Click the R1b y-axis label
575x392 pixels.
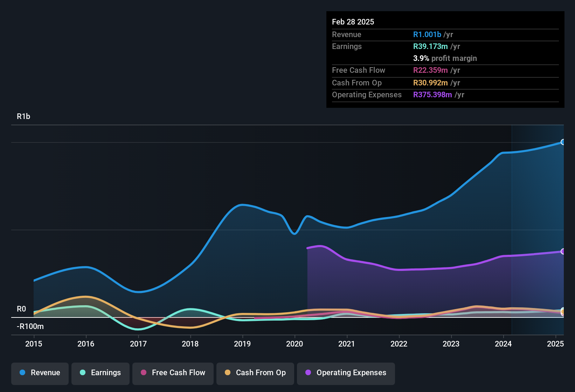(x=23, y=117)
